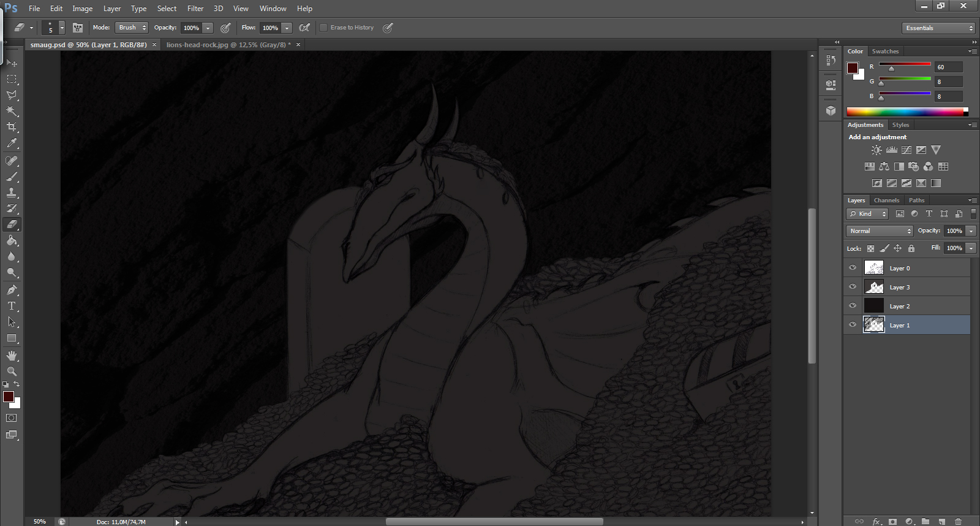Open the eraser Mode dropdown
This screenshot has height=526, width=980.
pos(132,28)
